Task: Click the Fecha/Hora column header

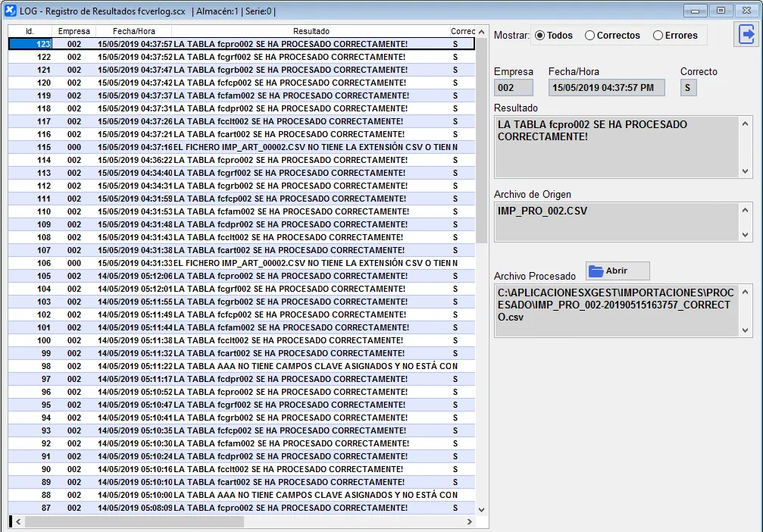Action: 133,31
